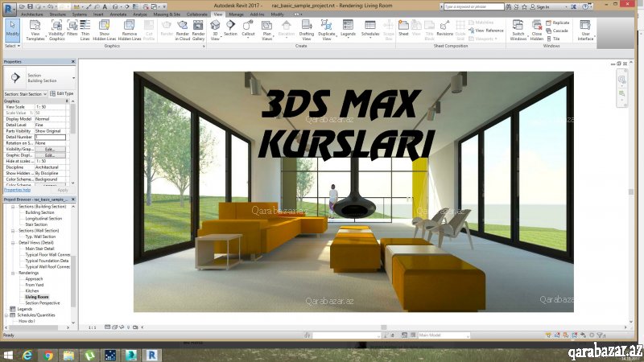Select Stair Section in Project Browser

pos(36,224)
